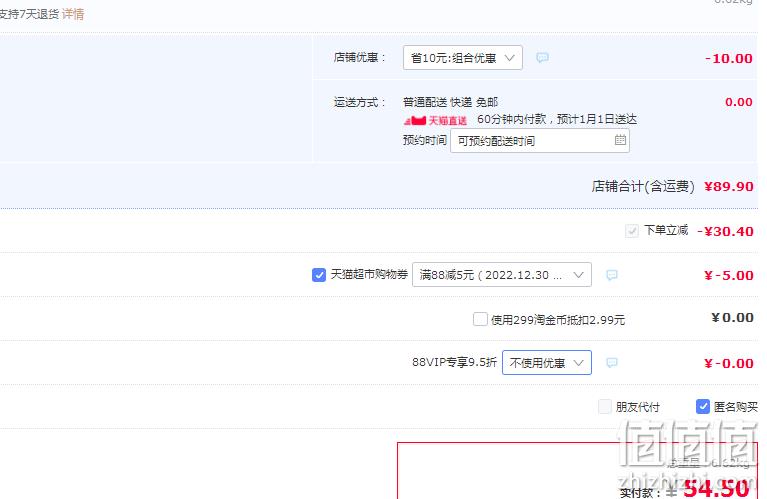
Task: Open the 88VIP 不使用优惠 dropdown
Action: point(547,363)
